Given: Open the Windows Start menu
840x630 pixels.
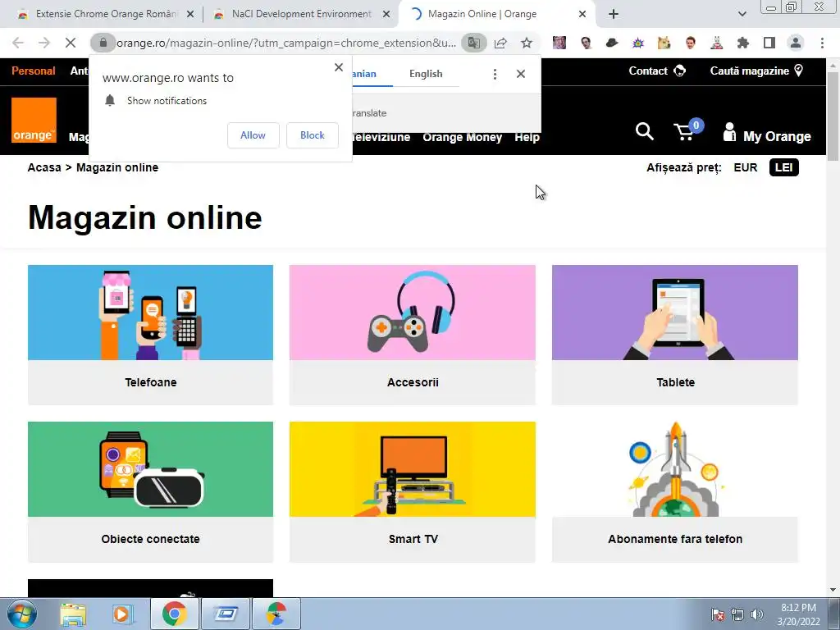Looking at the screenshot, I should tap(22, 614).
